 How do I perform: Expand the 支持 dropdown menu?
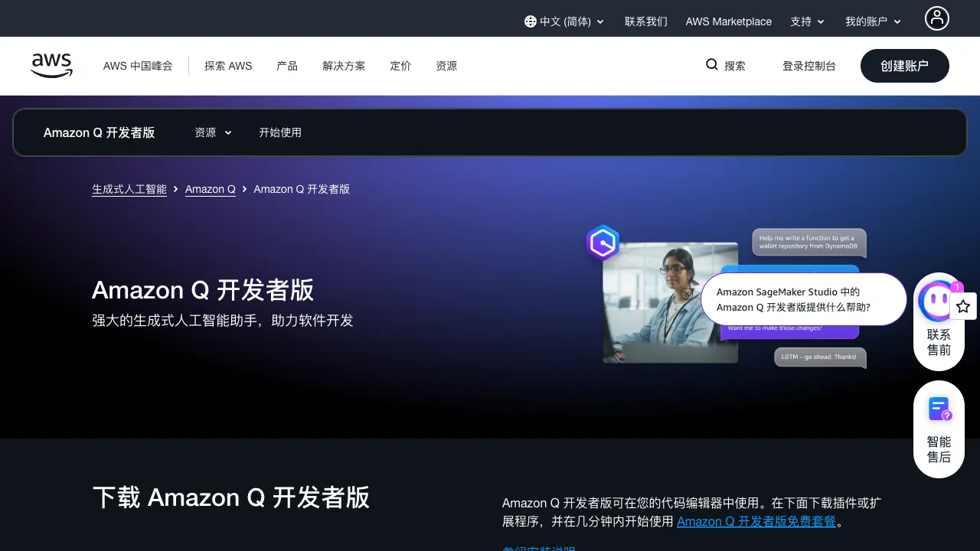click(x=808, y=21)
